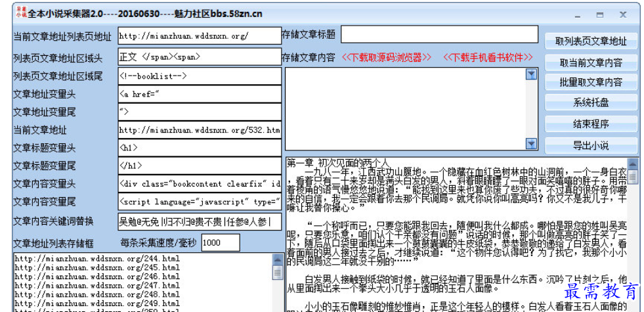
Task: Click URL list scrollbar up arrow
Action: (278, 259)
